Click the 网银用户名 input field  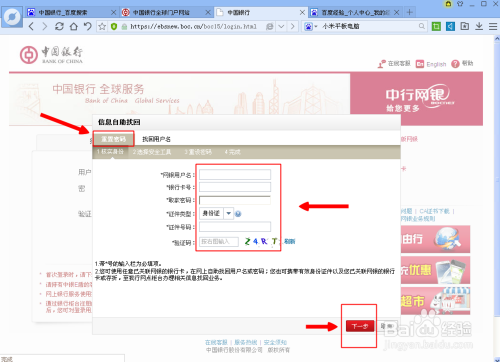click(235, 174)
